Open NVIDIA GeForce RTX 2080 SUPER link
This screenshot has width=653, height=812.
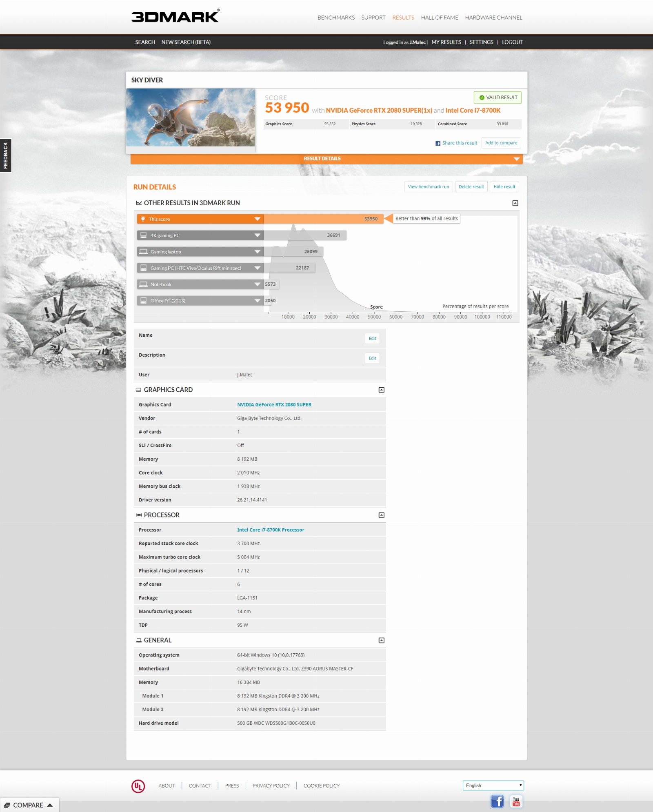pyautogui.click(x=274, y=405)
